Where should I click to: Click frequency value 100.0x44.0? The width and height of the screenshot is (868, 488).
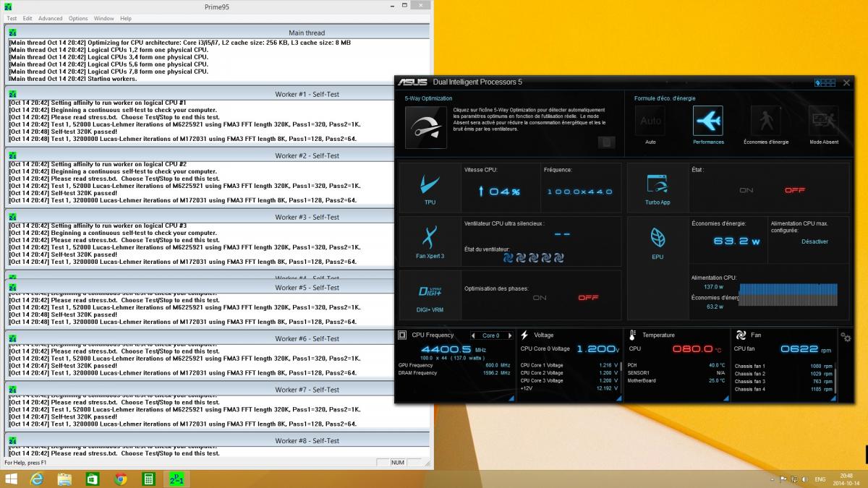(580, 192)
